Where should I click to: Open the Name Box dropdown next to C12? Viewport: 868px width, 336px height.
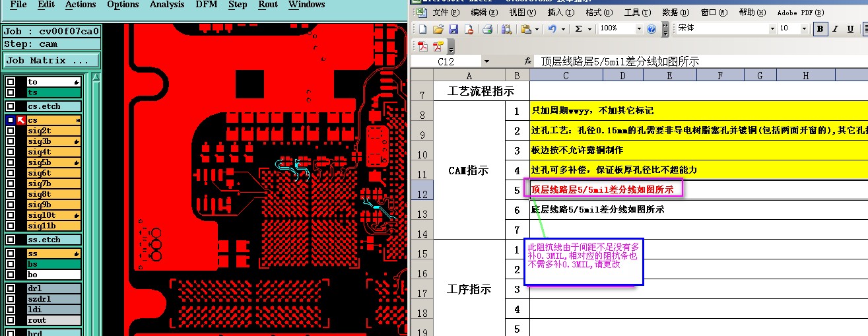pos(486,61)
